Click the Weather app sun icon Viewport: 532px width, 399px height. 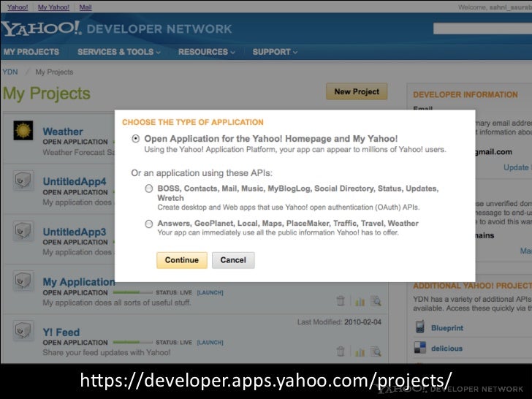click(23, 130)
